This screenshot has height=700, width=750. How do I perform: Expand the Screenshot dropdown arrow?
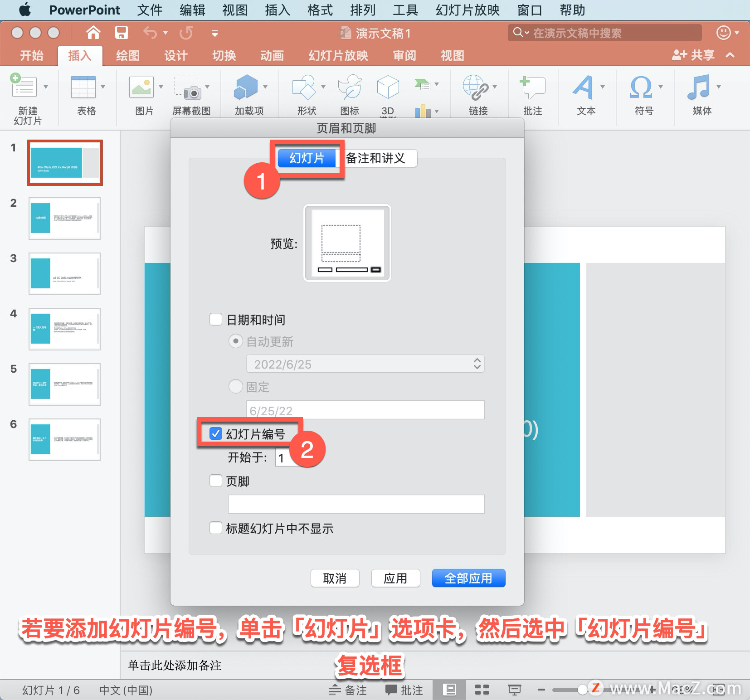tap(207, 87)
